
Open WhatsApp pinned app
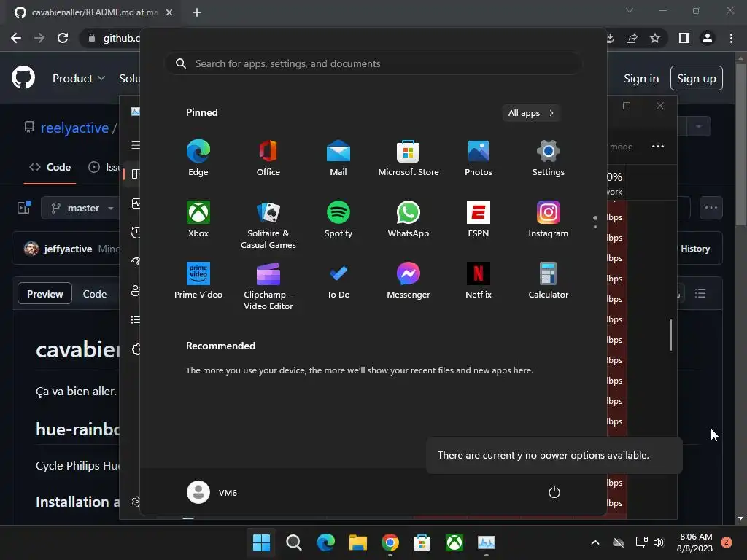pos(409,219)
